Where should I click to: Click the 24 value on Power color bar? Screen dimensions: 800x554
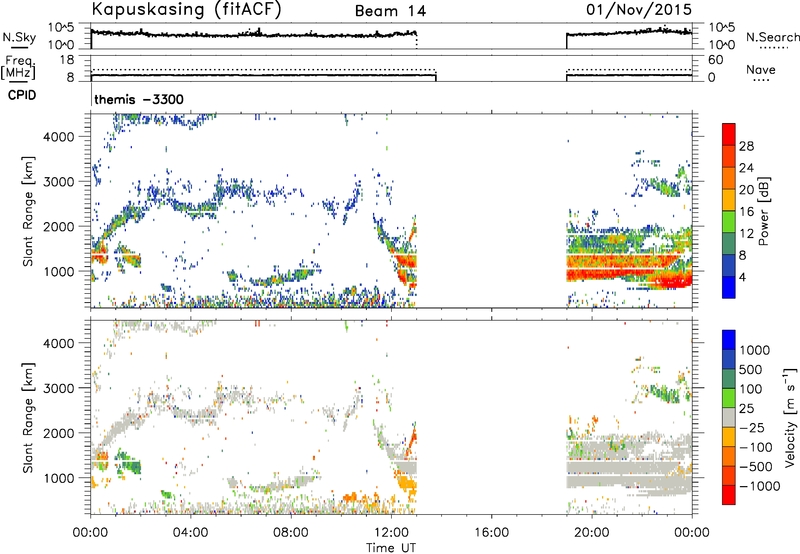tap(746, 168)
